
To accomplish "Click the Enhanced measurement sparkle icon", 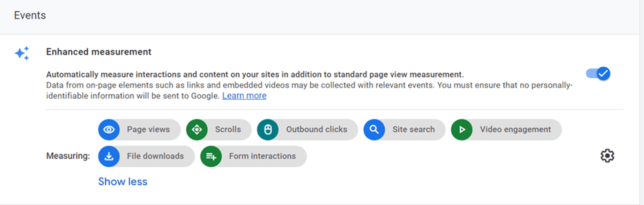I will pos(22,53).
